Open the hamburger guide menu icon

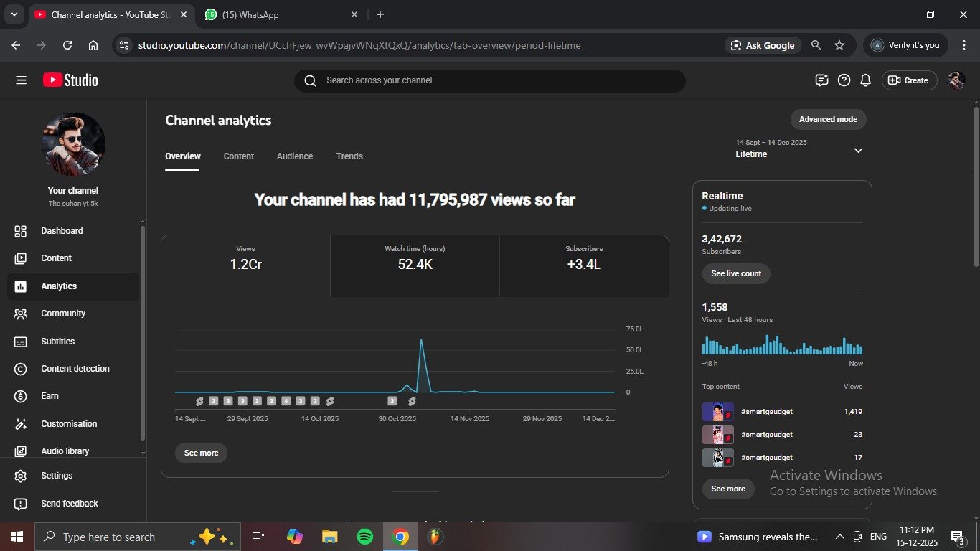click(21, 80)
